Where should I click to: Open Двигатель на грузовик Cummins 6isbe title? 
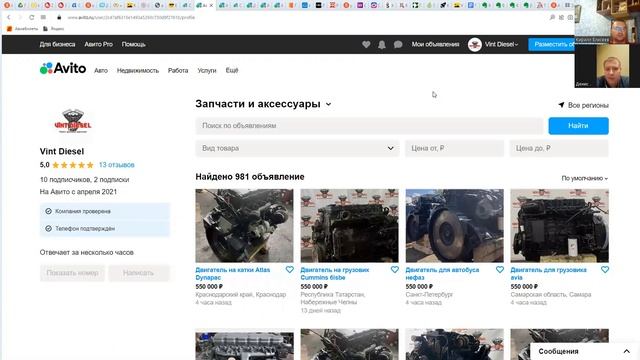[335, 273]
